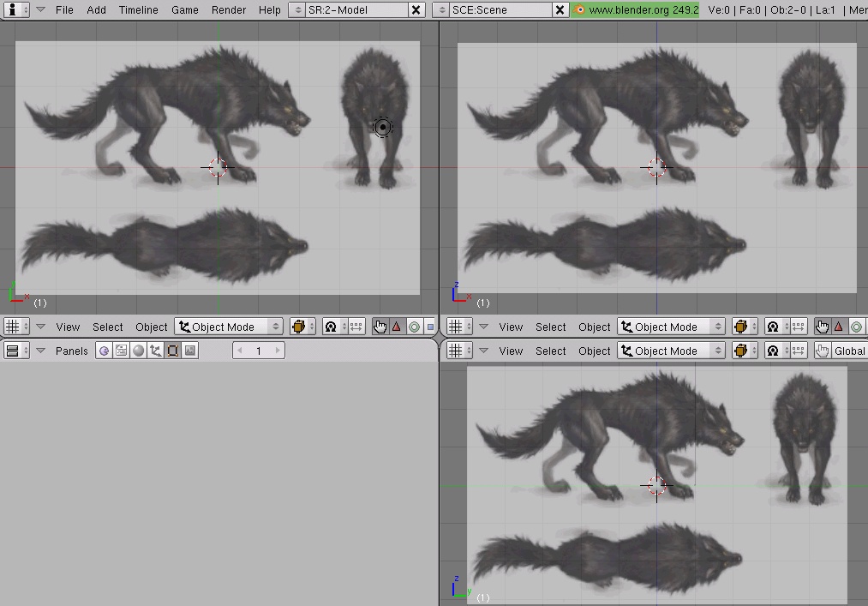Open the SCE:Scene selector arrows
This screenshot has width=868, height=606.
click(x=441, y=10)
